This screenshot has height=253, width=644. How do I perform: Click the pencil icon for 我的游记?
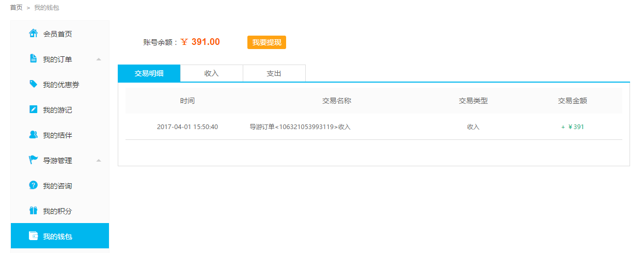click(x=33, y=109)
